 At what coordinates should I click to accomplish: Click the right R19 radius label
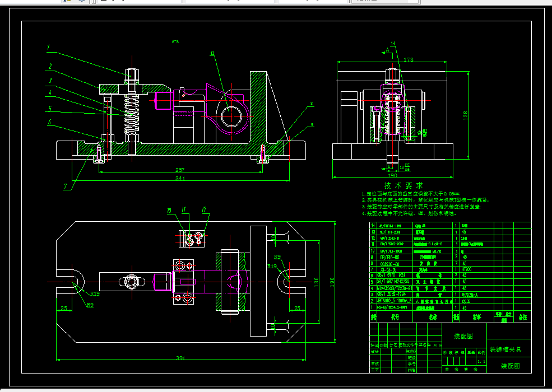[x=272, y=266]
